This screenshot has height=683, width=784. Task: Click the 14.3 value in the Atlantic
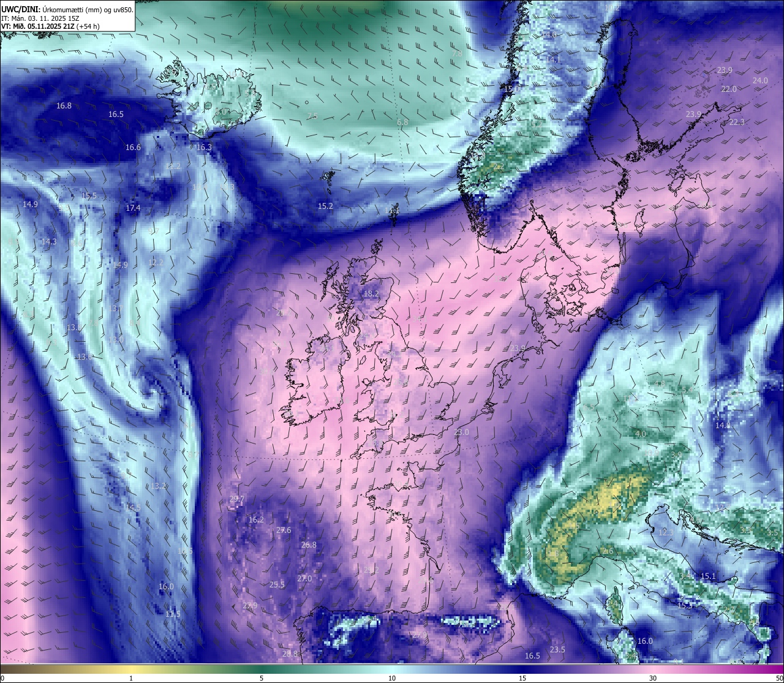(x=49, y=242)
